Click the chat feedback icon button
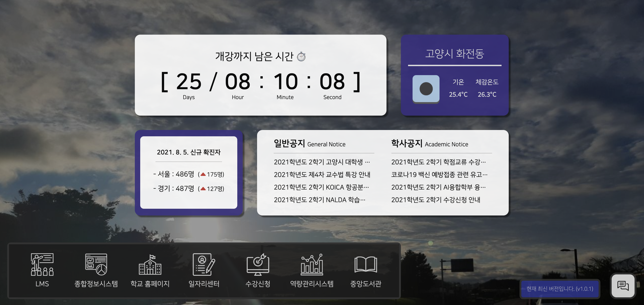Image resolution: width=644 pixels, height=305 pixels. (623, 286)
